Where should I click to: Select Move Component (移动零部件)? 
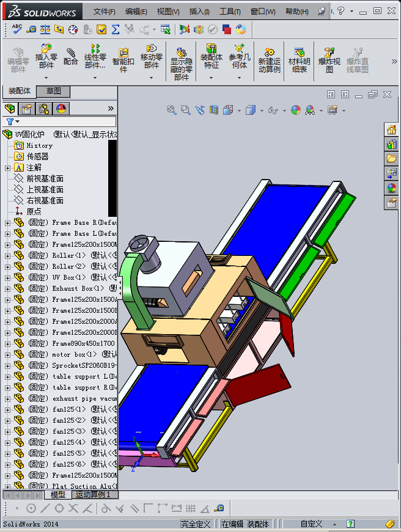[152, 57]
